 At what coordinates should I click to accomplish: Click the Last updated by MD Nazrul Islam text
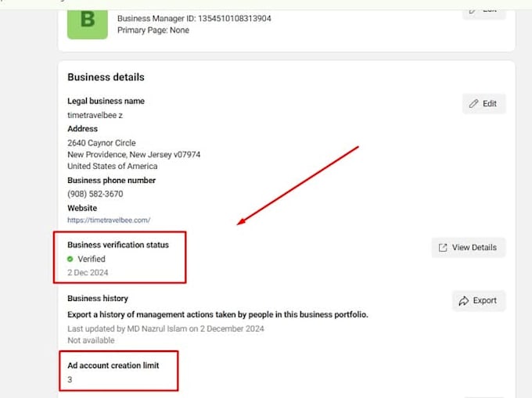pos(166,328)
